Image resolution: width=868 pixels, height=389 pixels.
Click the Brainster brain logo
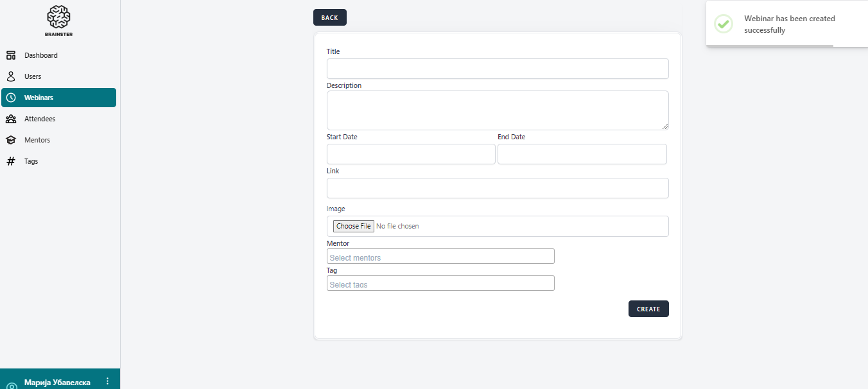pos(59,17)
